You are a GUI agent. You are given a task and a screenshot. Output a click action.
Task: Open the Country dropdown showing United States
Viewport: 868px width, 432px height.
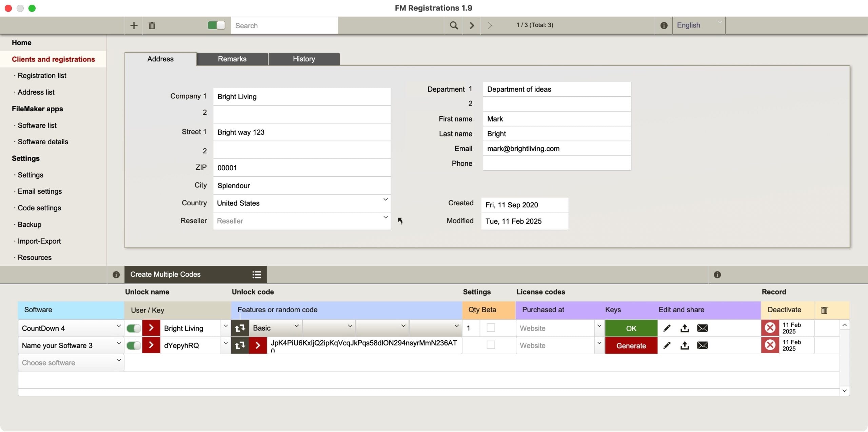[x=385, y=200]
